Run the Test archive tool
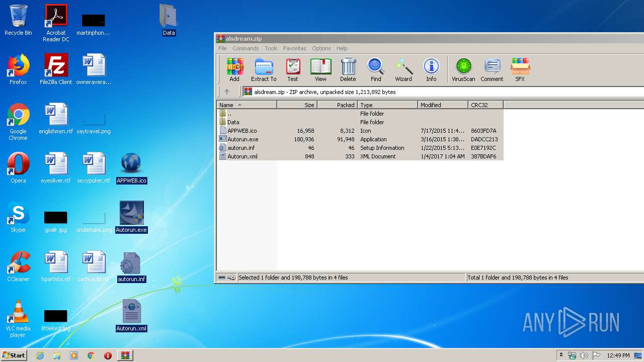Screen dimensions: 644x362 (x=293, y=70)
